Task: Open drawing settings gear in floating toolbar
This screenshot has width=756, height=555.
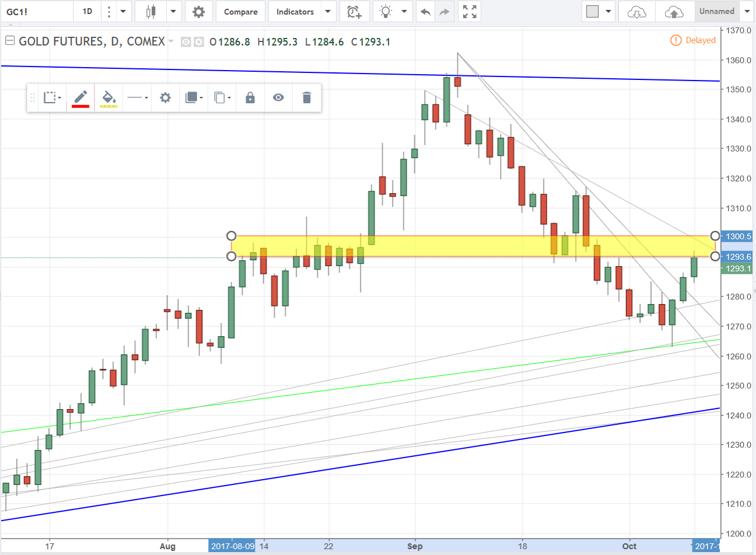Action: coord(165,98)
